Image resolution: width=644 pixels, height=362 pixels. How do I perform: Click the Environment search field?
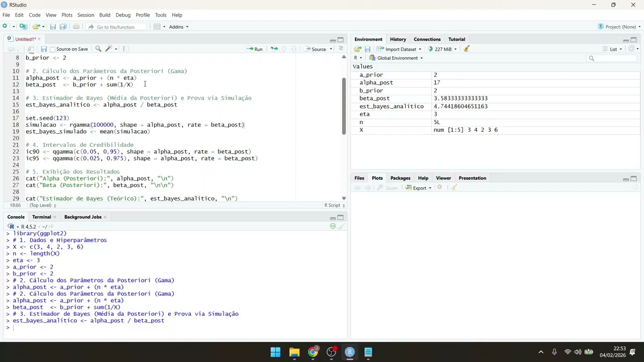tap(612, 58)
